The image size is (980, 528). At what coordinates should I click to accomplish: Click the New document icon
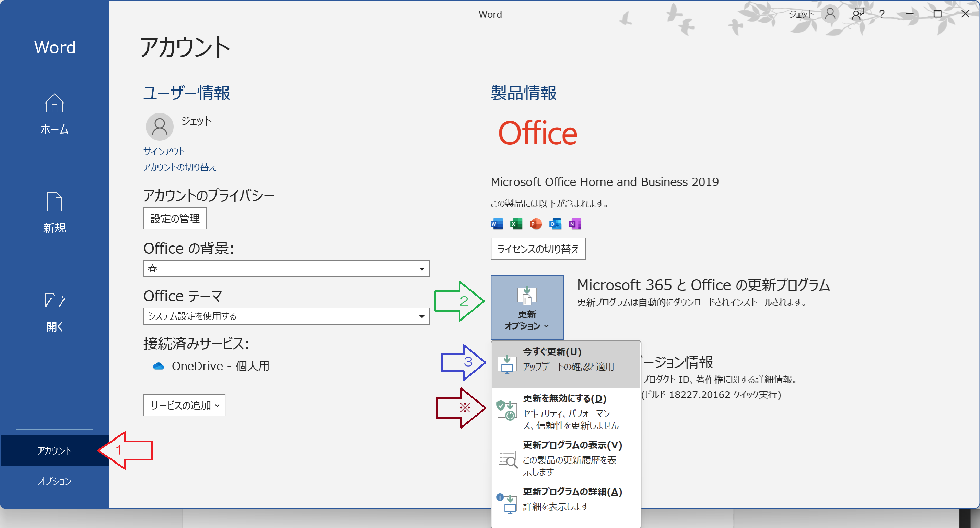(55, 202)
